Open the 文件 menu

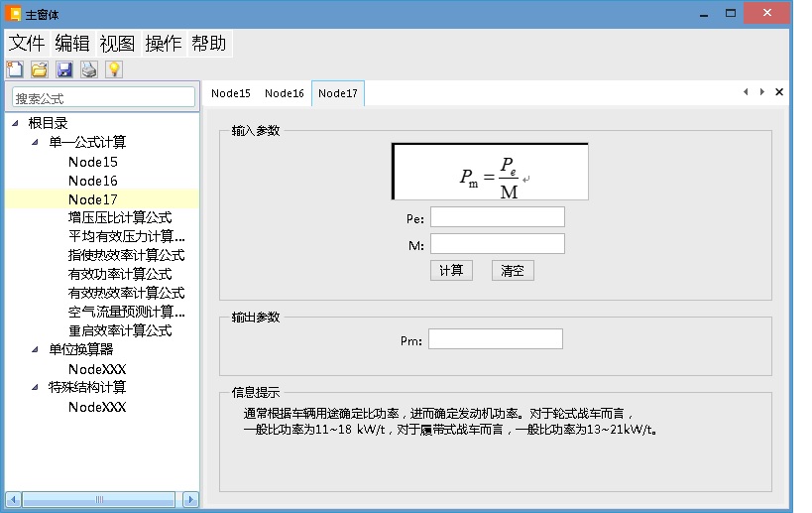[27, 43]
